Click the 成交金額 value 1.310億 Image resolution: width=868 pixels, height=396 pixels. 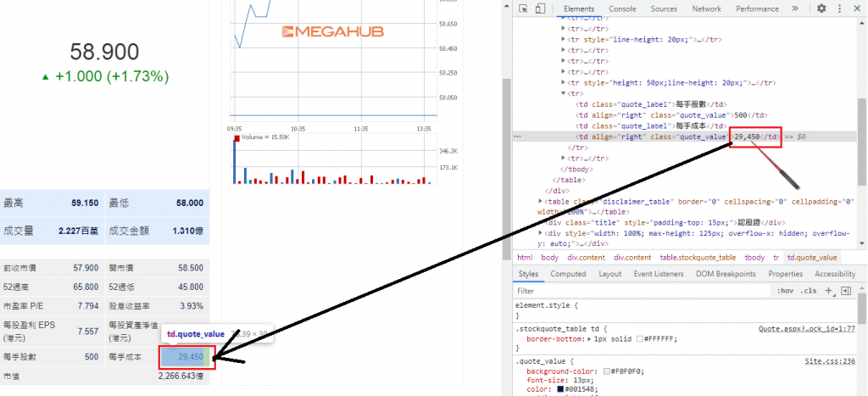coord(187,231)
